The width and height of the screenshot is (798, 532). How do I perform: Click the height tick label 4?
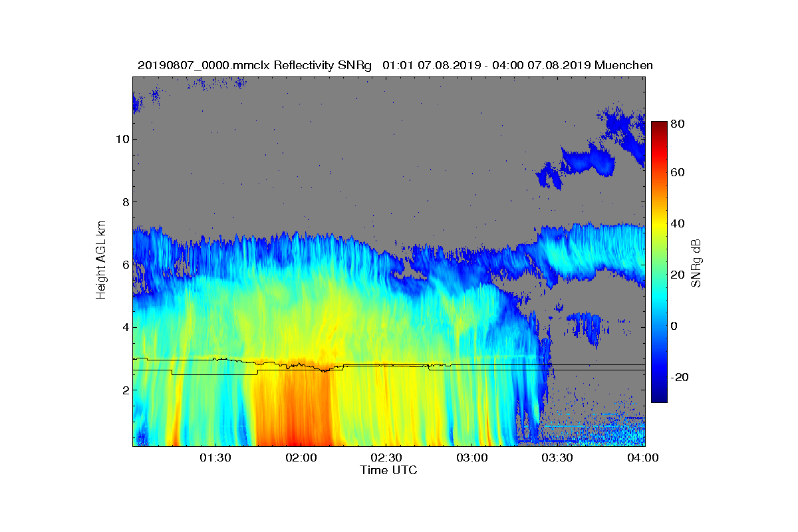click(125, 327)
